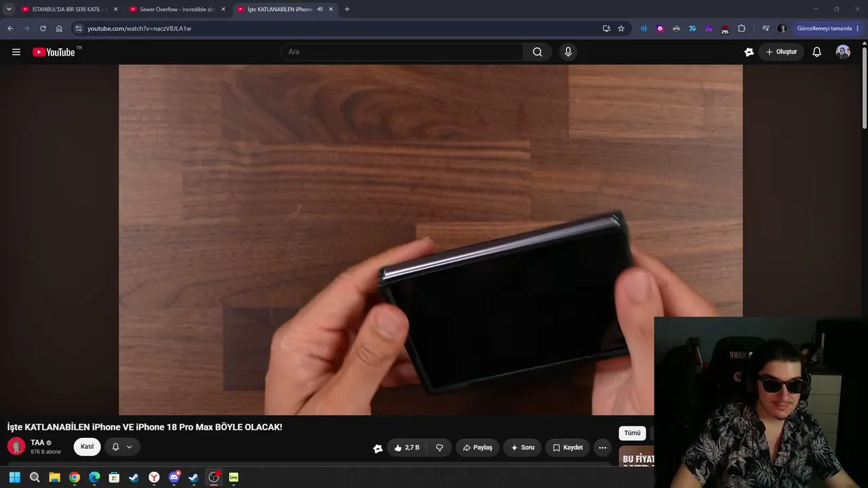Image resolution: width=868 pixels, height=488 pixels.
Task: Click the video player to toggle playback
Action: point(431,240)
